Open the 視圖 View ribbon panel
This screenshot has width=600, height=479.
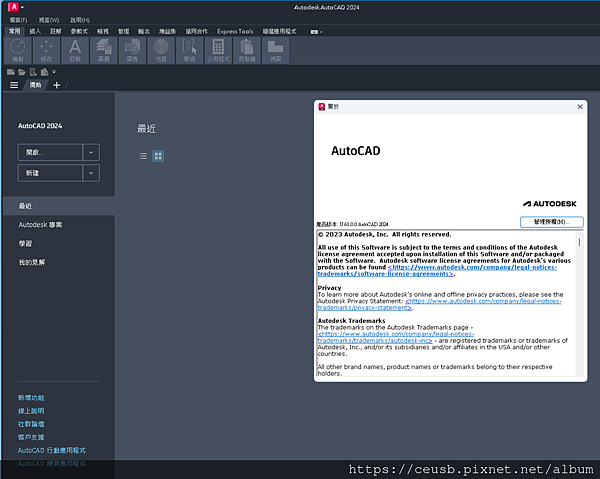[x=276, y=50]
